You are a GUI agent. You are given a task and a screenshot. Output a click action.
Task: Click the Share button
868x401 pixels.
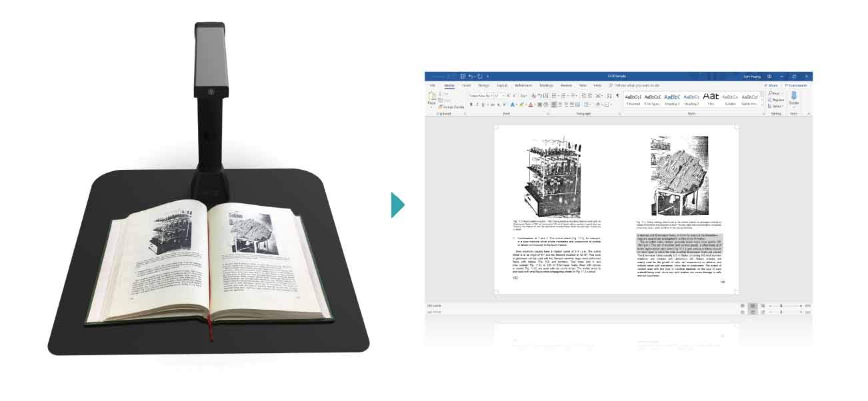772,85
